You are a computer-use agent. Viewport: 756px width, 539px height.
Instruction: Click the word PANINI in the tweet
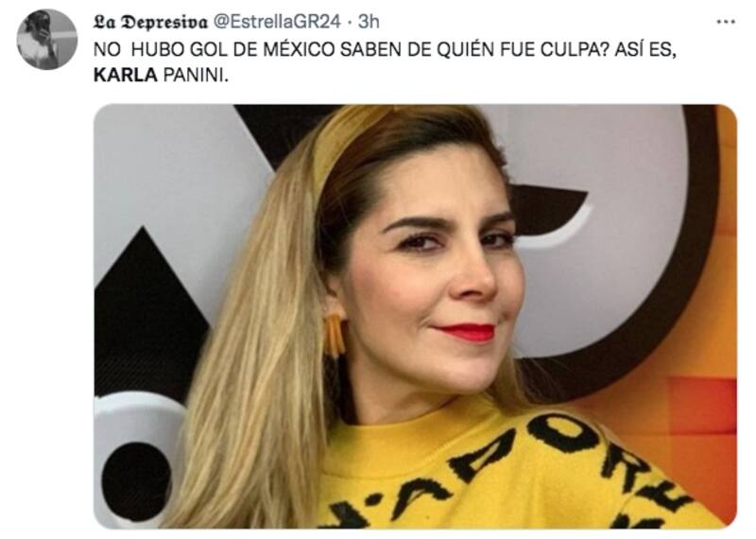(x=196, y=76)
